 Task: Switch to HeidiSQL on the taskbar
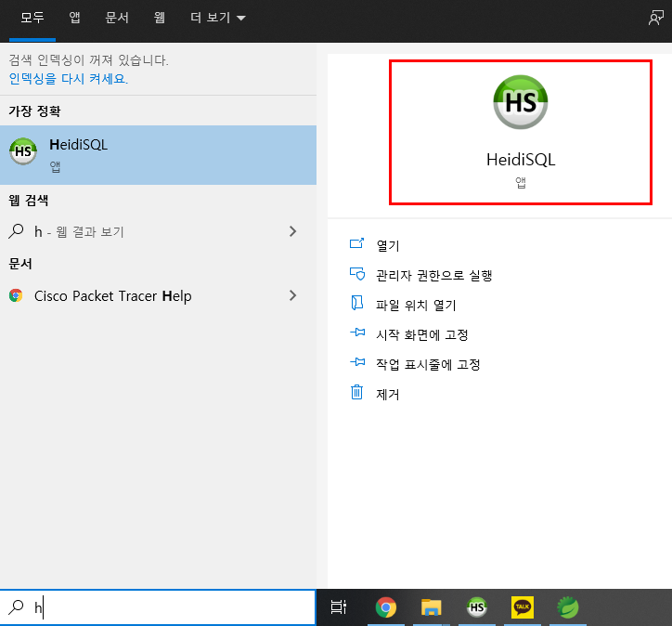coord(476,607)
